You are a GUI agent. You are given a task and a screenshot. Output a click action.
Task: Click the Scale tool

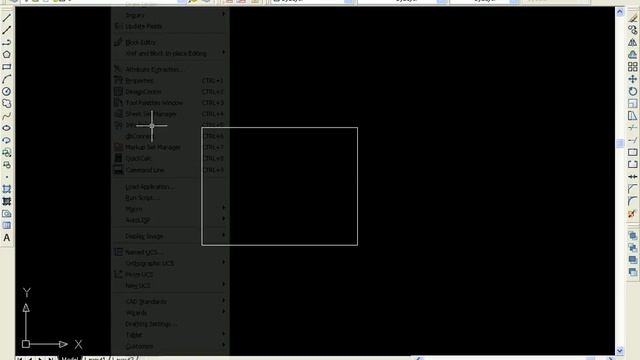pyautogui.click(x=633, y=104)
